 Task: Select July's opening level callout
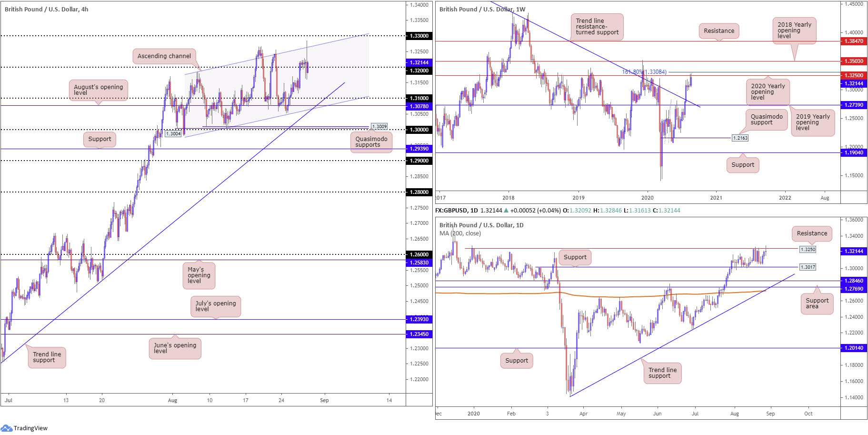click(216, 306)
